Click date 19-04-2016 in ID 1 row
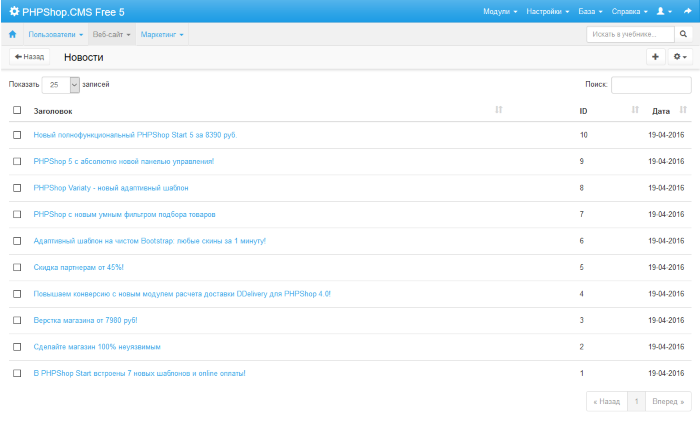Image resolution: width=700 pixels, height=421 pixels. point(666,373)
